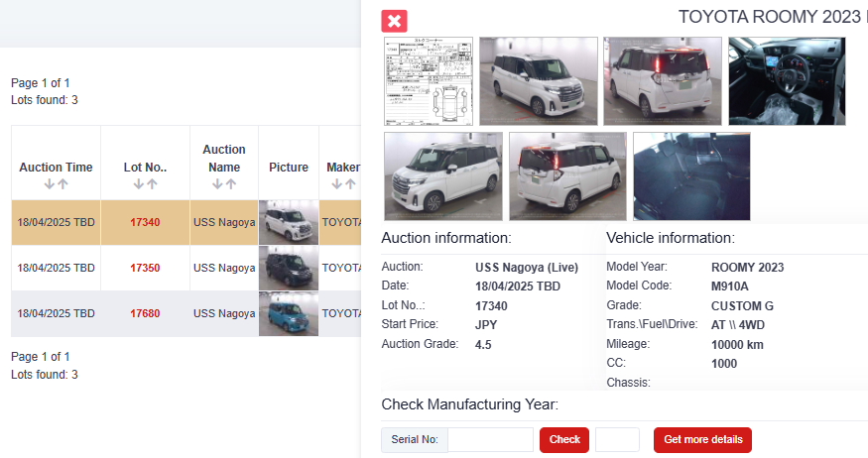The height and width of the screenshot is (458, 868).
Task: Click the bottom Page 1 of 1 text
Action: click(41, 357)
